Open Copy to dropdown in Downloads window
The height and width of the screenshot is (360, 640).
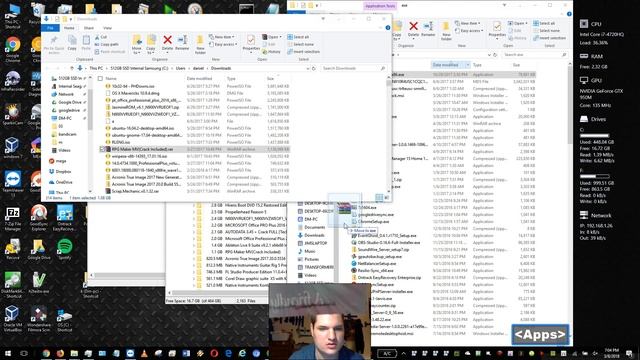(x=151, y=44)
